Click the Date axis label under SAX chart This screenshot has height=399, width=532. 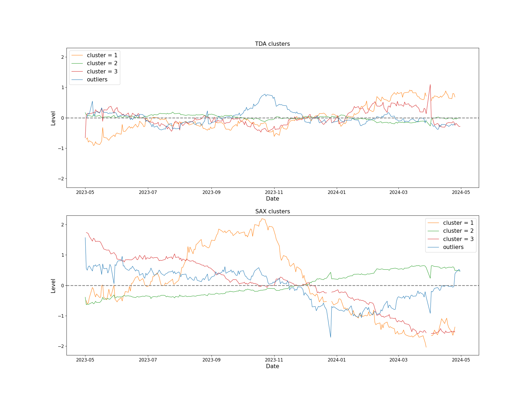(272, 366)
